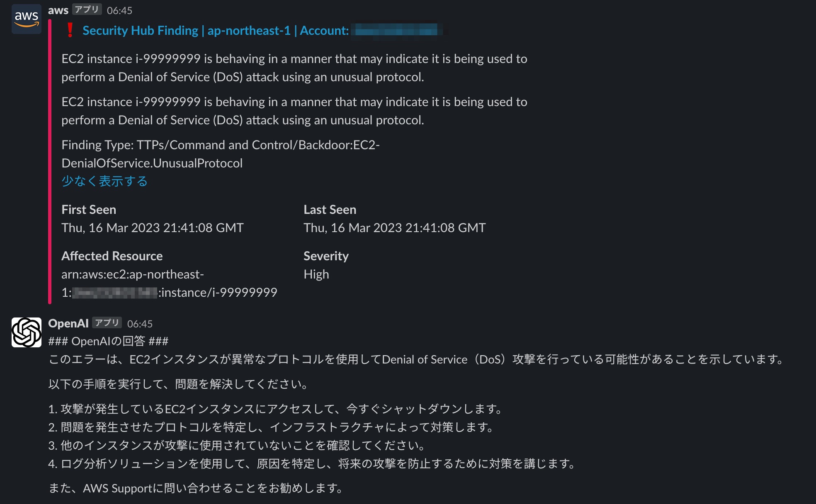Image resolution: width=816 pixels, height=504 pixels.
Task: Click the ### OpenAIの回答 ### heading
Action: 108,341
